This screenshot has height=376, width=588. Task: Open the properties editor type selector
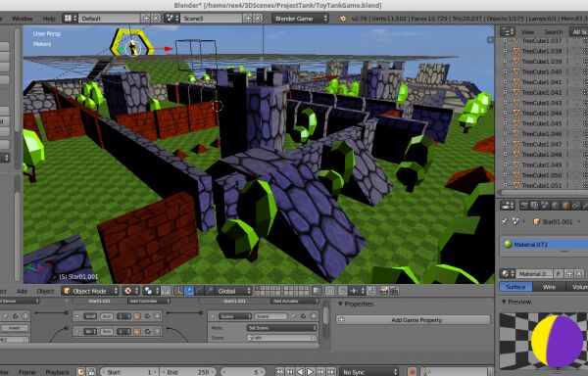click(508, 206)
